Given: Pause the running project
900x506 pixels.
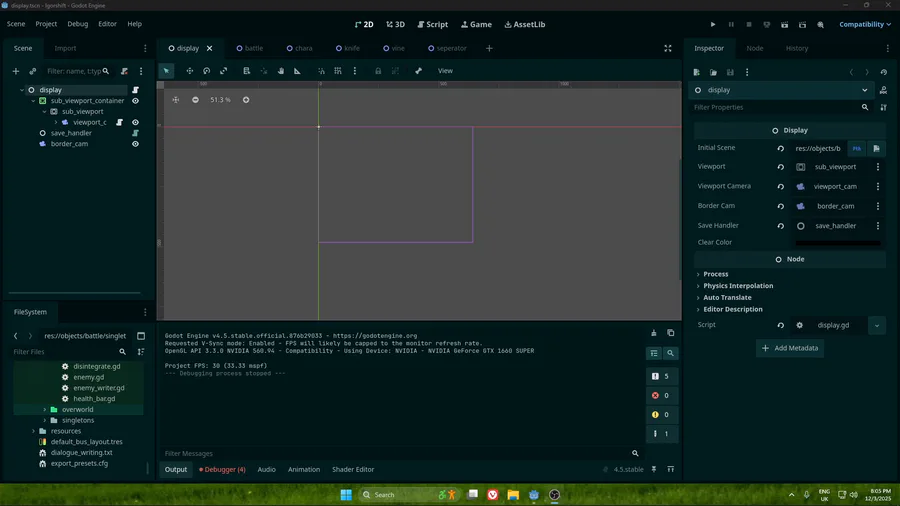Looking at the screenshot, I should click(x=731, y=25).
